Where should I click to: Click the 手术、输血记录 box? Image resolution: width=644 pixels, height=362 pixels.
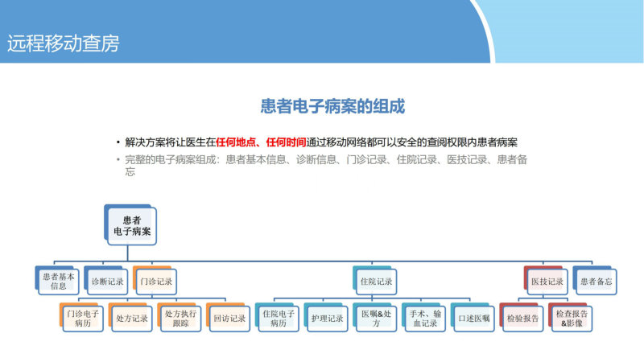coord(425,319)
